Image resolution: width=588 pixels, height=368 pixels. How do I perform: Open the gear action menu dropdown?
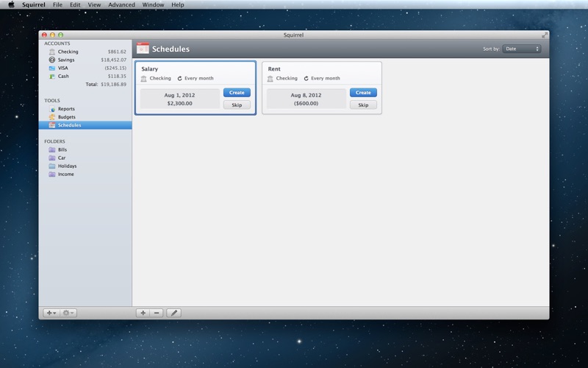68,313
